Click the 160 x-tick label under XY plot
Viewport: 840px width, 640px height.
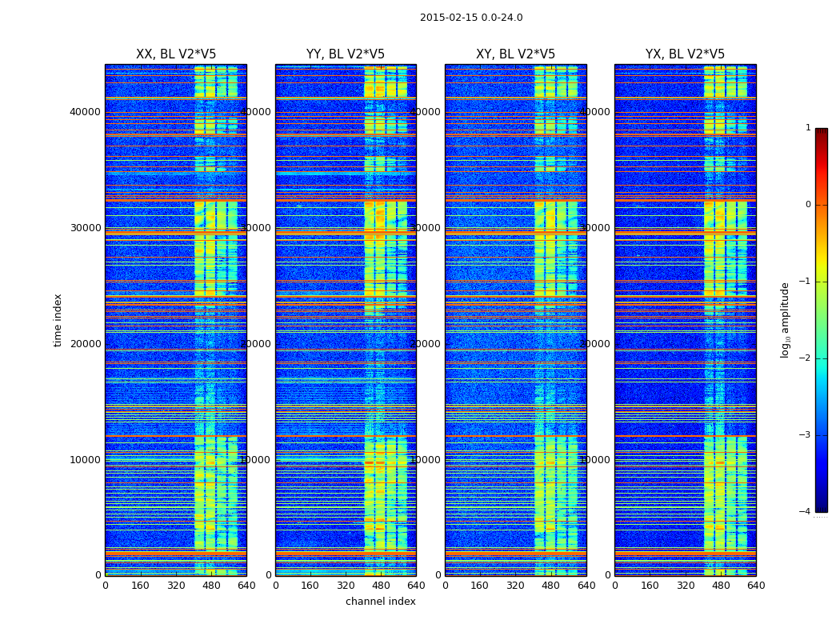tap(479, 586)
